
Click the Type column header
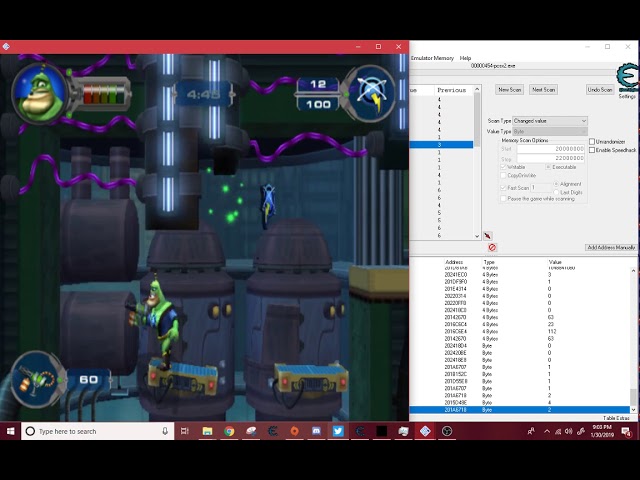coord(489,262)
